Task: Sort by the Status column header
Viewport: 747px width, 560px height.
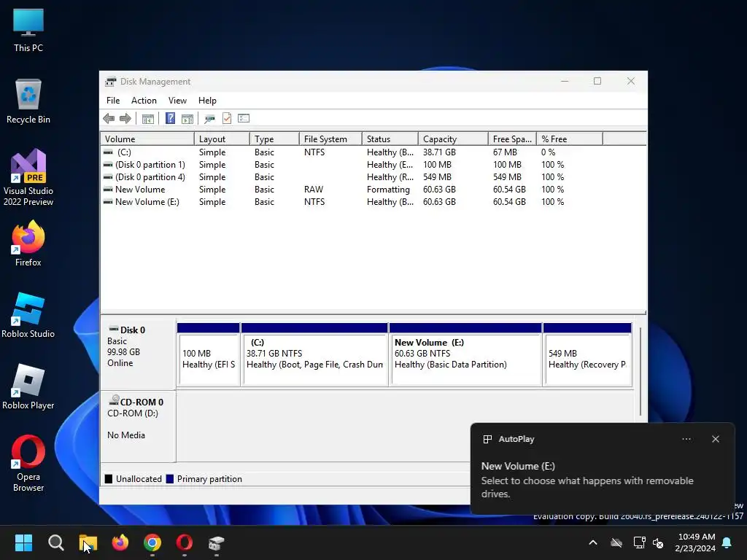Action: [390, 139]
